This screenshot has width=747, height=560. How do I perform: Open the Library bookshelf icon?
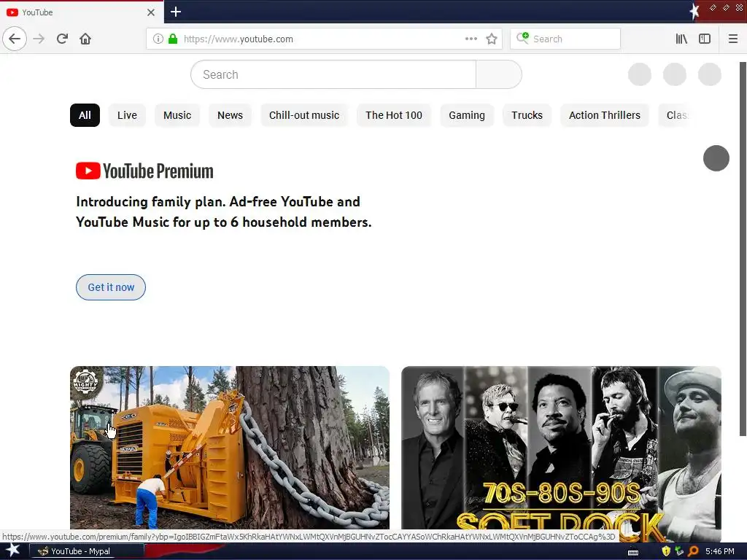click(x=681, y=39)
